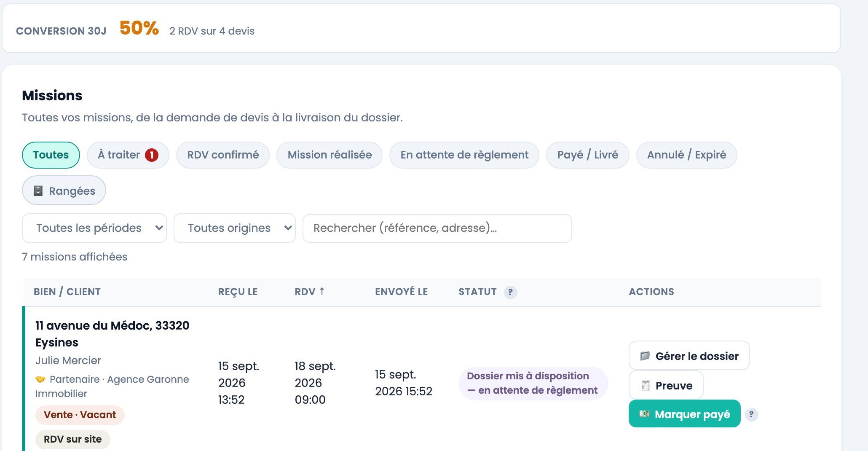
Task: Show RDV confirmé missions
Action: click(x=223, y=155)
